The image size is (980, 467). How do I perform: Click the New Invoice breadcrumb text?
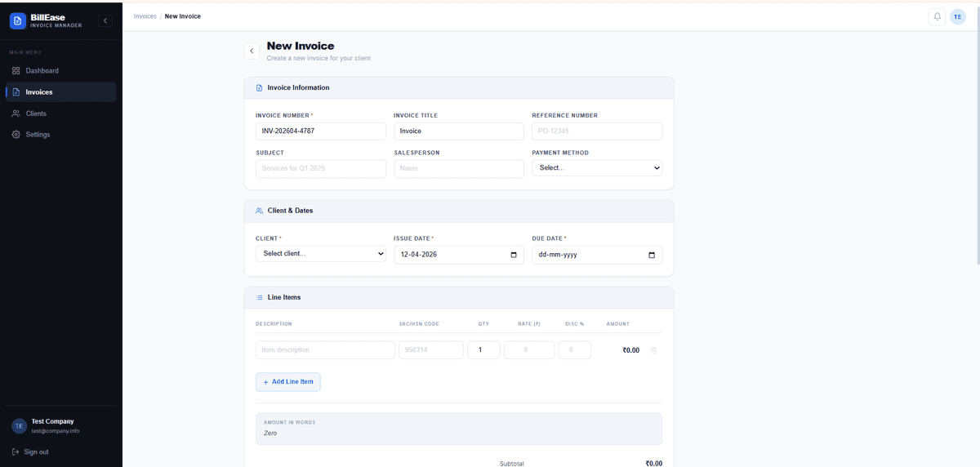(183, 16)
